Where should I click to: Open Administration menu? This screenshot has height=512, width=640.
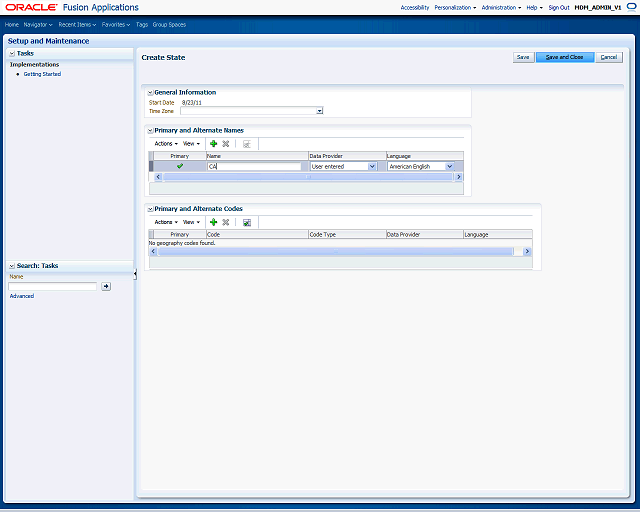(x=501, y=7)
